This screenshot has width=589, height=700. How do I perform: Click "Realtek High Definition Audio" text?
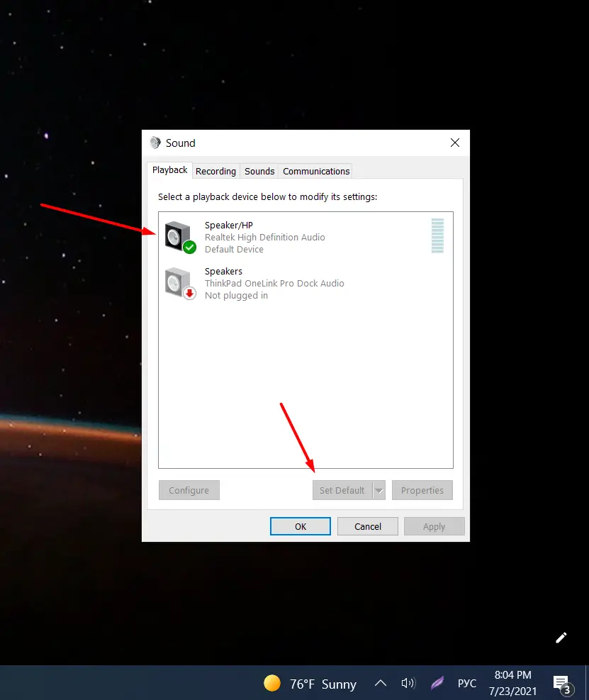[265, 238]
